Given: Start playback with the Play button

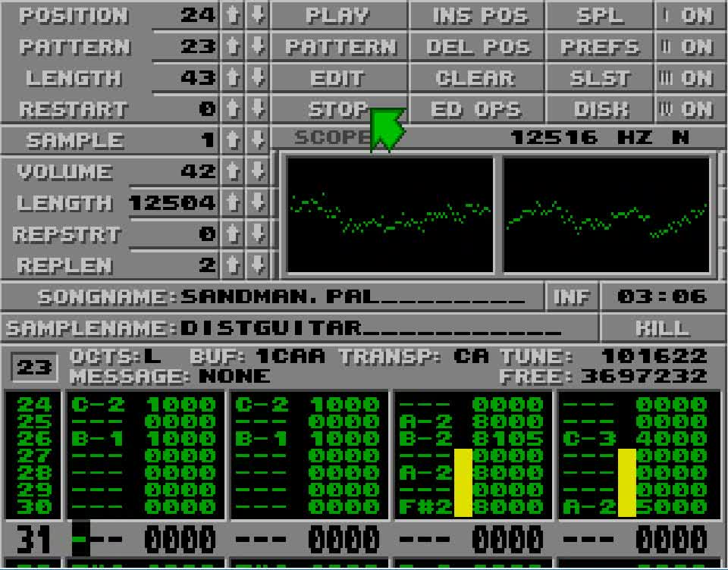Looking at the screenshot, I should [338, 15].
